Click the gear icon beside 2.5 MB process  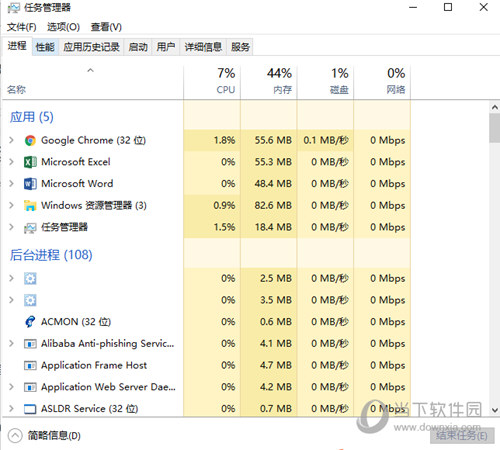[x=30, y=278]
